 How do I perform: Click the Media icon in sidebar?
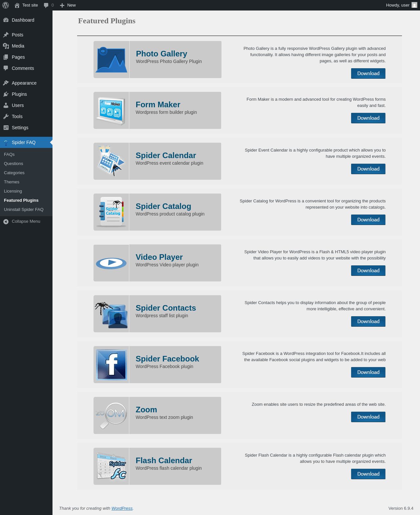[6, 46]
